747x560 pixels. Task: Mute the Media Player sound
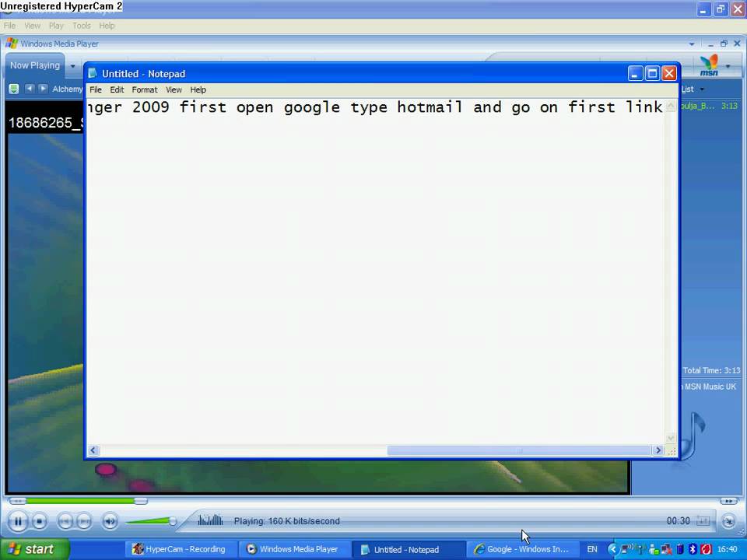pos(110,521)
